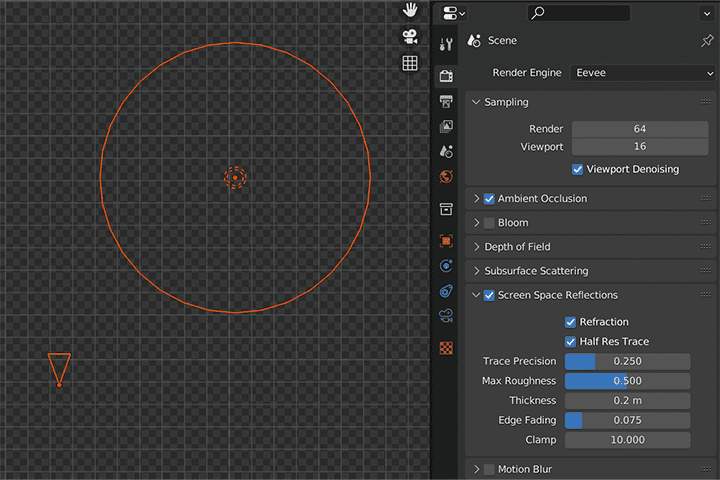The width and height of the screenshot is (720, 480).
Task: Open the Texture properties tab icon
Action: click(446, 348)
